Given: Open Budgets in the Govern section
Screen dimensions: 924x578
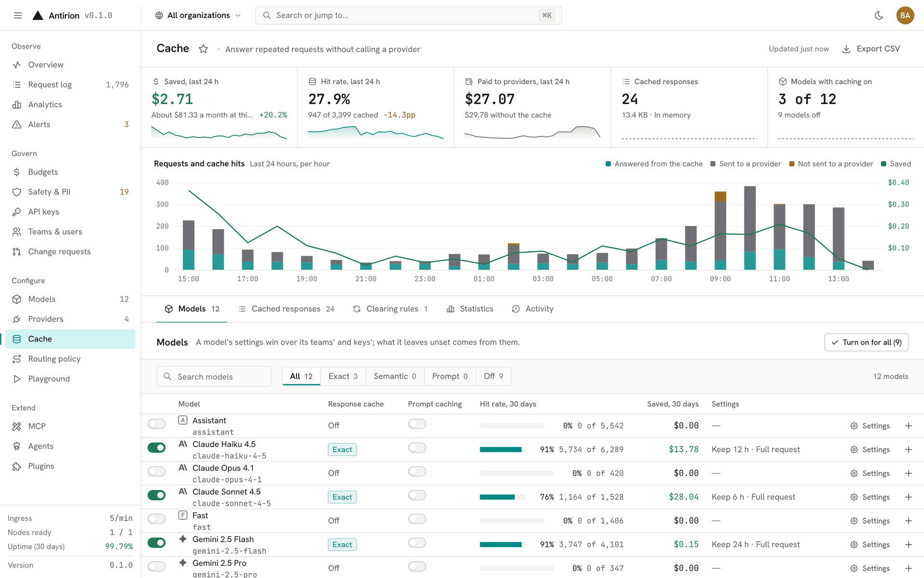Looking at the screenshot, I should click(x=70, y=172).
